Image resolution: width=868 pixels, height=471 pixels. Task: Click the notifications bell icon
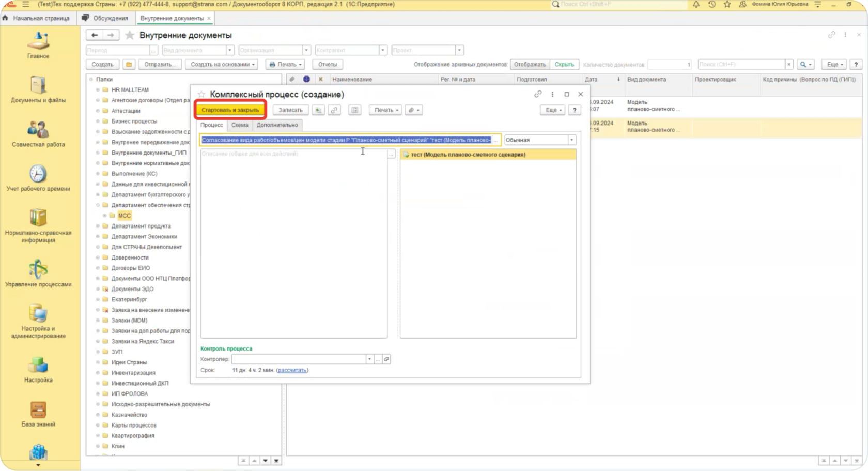(x=696, y=4)
